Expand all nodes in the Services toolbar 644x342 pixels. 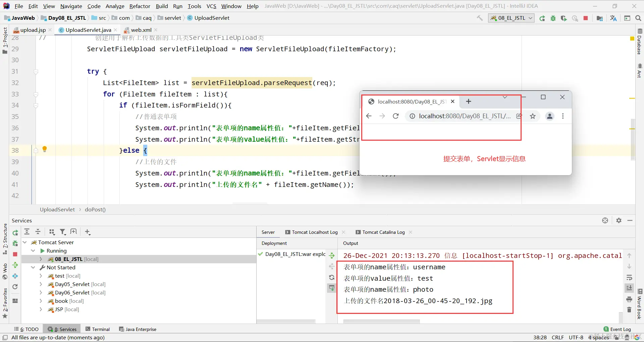point(27,231)
